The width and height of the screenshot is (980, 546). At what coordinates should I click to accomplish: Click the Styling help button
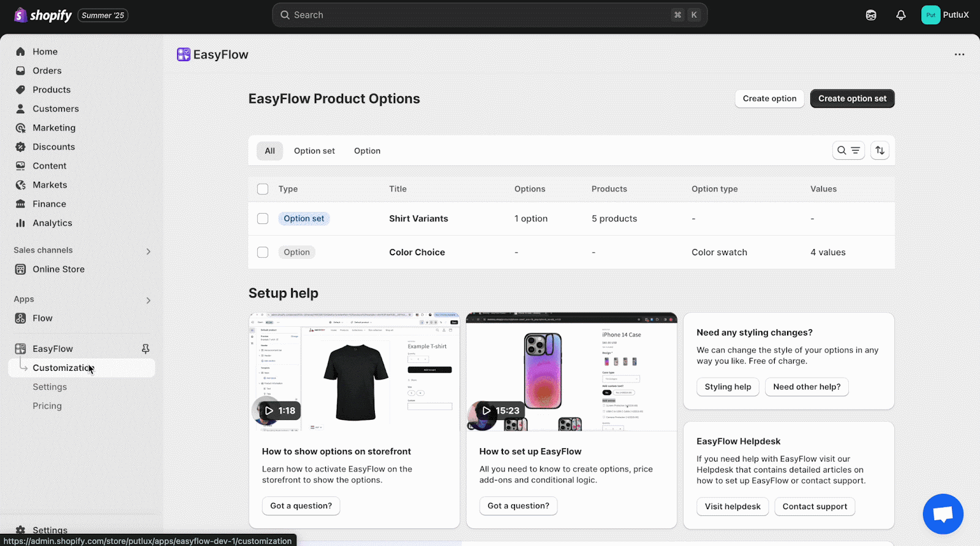(x=728, y=387)
